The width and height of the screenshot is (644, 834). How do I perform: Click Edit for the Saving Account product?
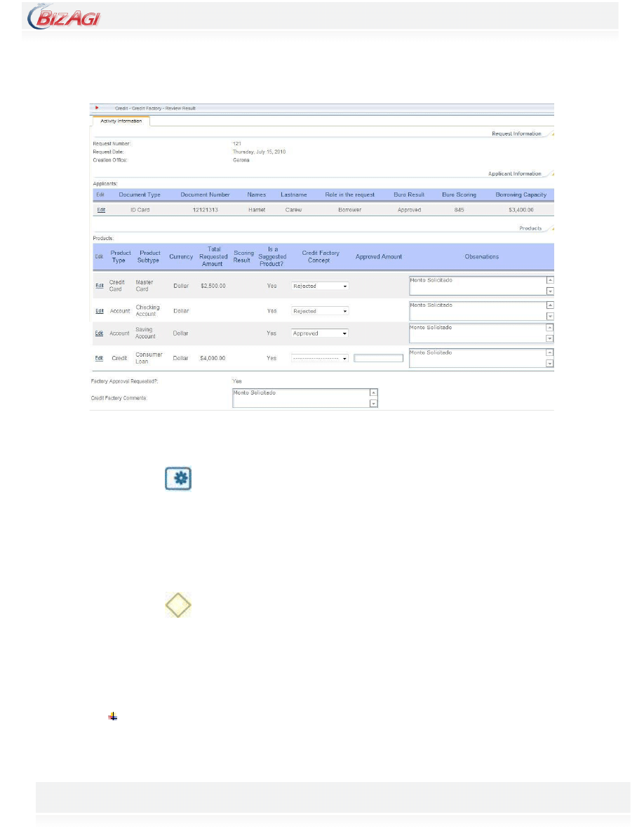pyautogui.click(x=100, y=333)
